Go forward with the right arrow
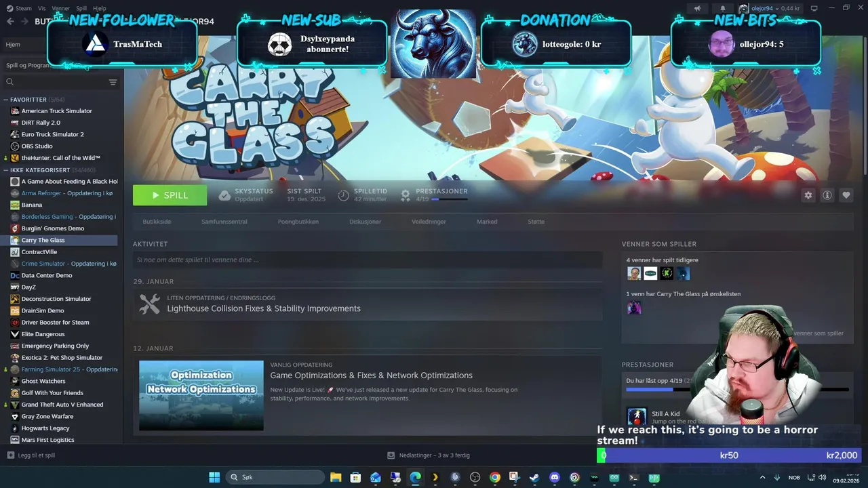 point(24,22)
